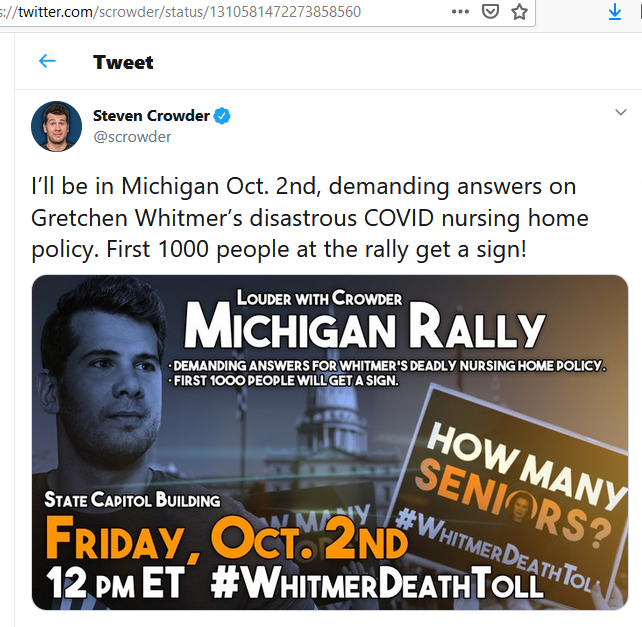
Task: Click the tweet text about Michigan
Action: [x=310, y=218]
